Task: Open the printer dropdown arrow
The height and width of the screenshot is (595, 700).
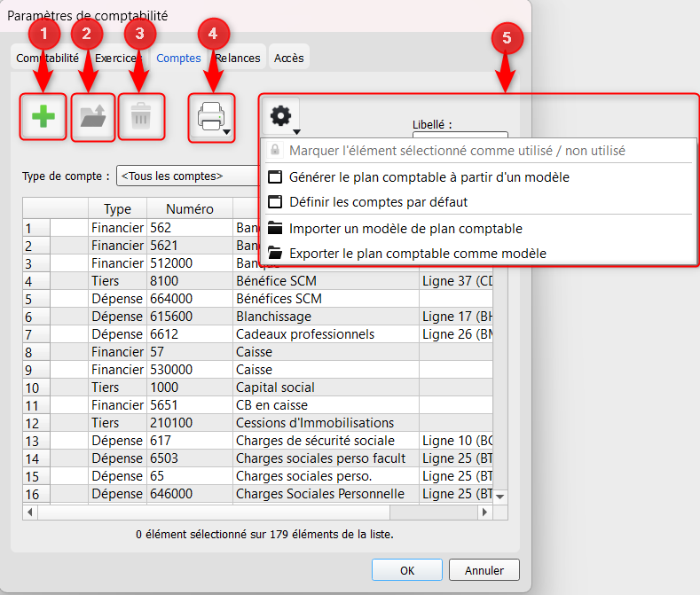Action: click(x=227, y=132)
